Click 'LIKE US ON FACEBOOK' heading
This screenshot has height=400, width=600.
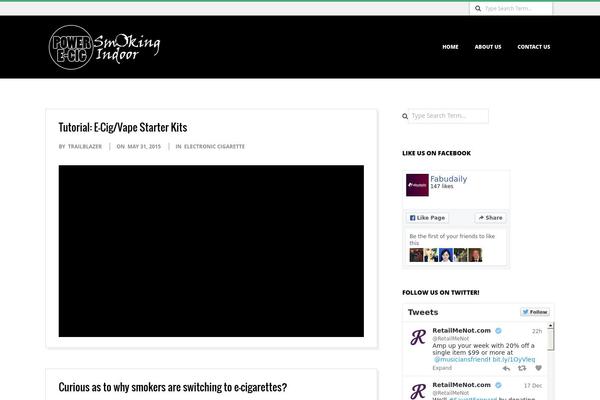click(x=437, y=153)
